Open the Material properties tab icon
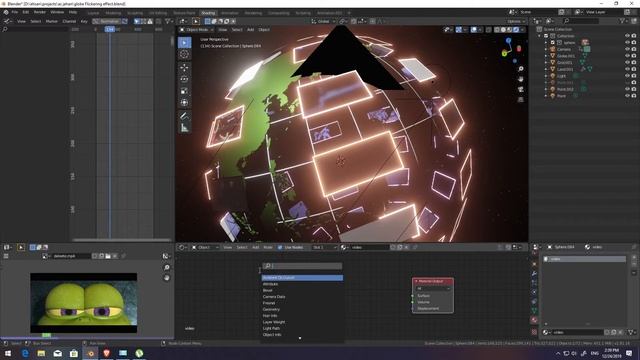The height and width of the screenshot is (360, 640). [x=534, y=320]
